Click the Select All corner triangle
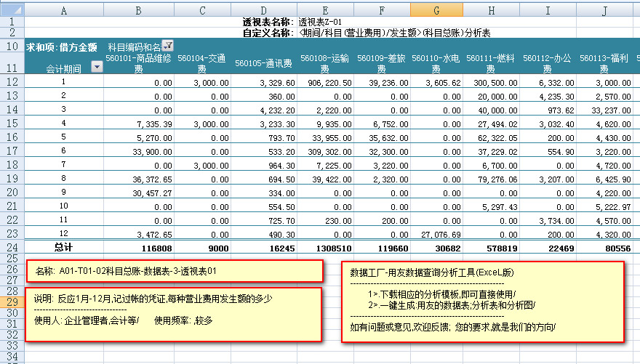Viewport: 640px width, 364px height. click(x=12, y=10)
